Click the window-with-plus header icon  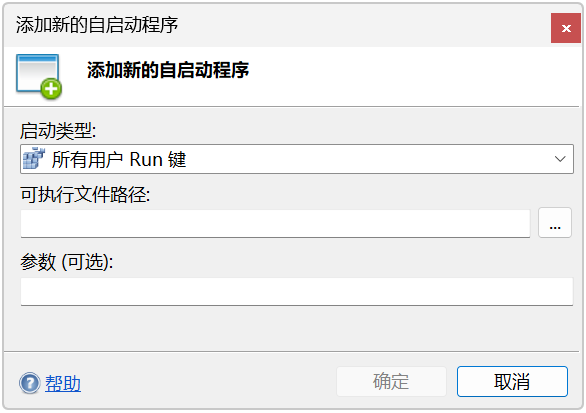[x=39, y=77]
